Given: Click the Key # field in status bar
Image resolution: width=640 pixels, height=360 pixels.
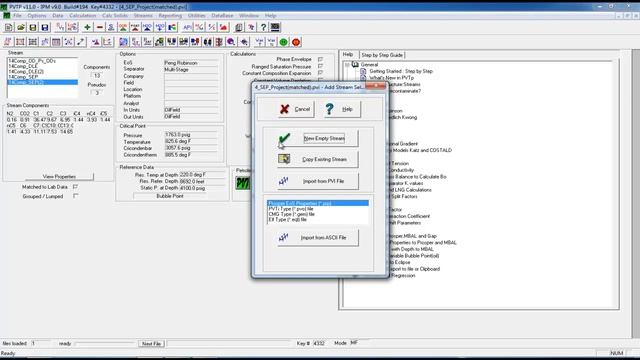Looking at the screenshot, I should coord(319,344).
